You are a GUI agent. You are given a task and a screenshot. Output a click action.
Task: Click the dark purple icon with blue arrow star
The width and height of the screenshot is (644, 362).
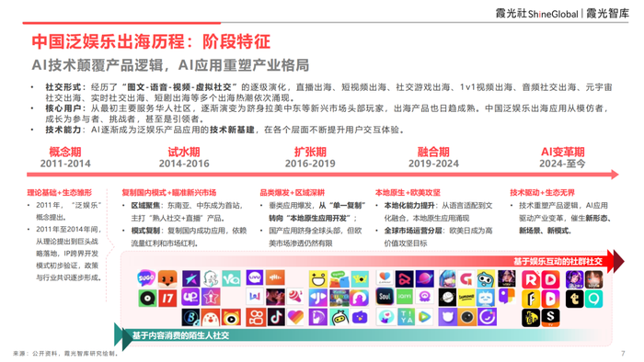[191, 278]
